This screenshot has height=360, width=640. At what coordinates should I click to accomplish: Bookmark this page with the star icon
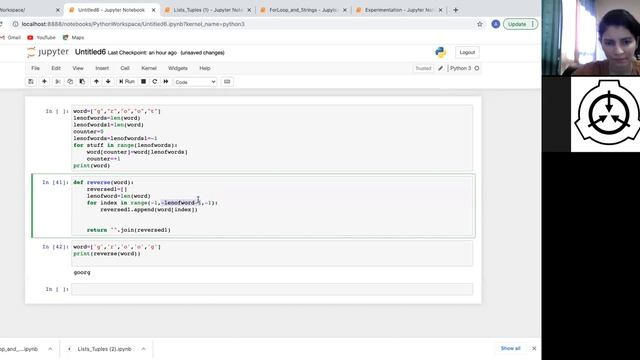click(x=480, y=24)
